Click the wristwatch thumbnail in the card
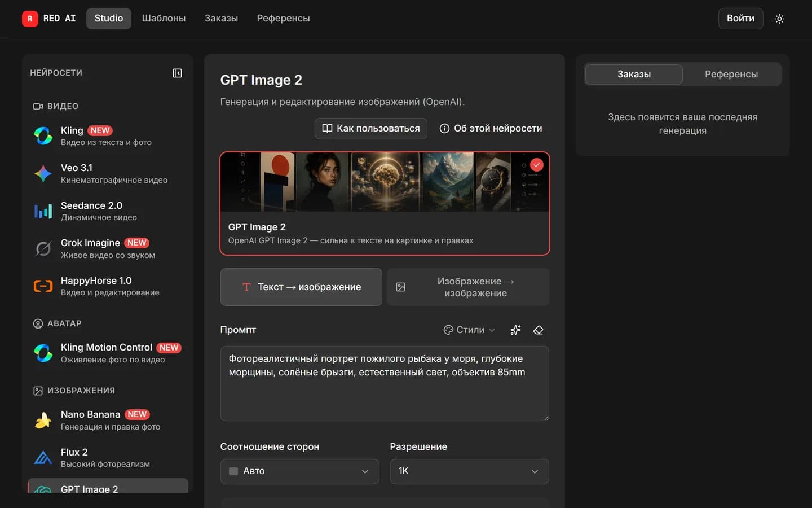 coord(493,182)
